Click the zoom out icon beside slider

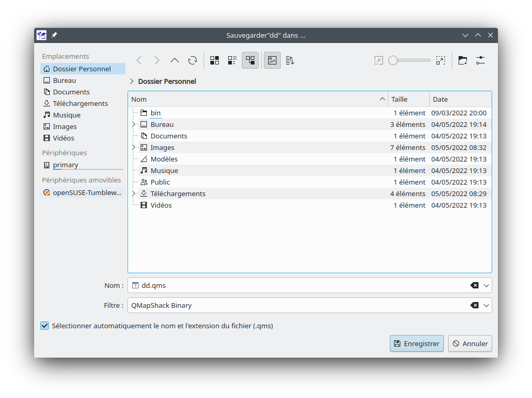378,60
